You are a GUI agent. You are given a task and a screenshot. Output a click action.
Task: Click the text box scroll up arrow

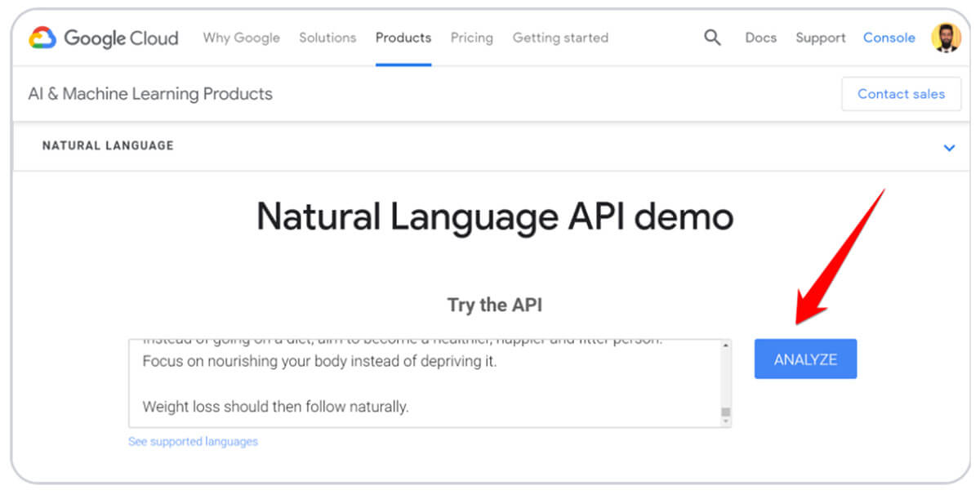[724, 346]
